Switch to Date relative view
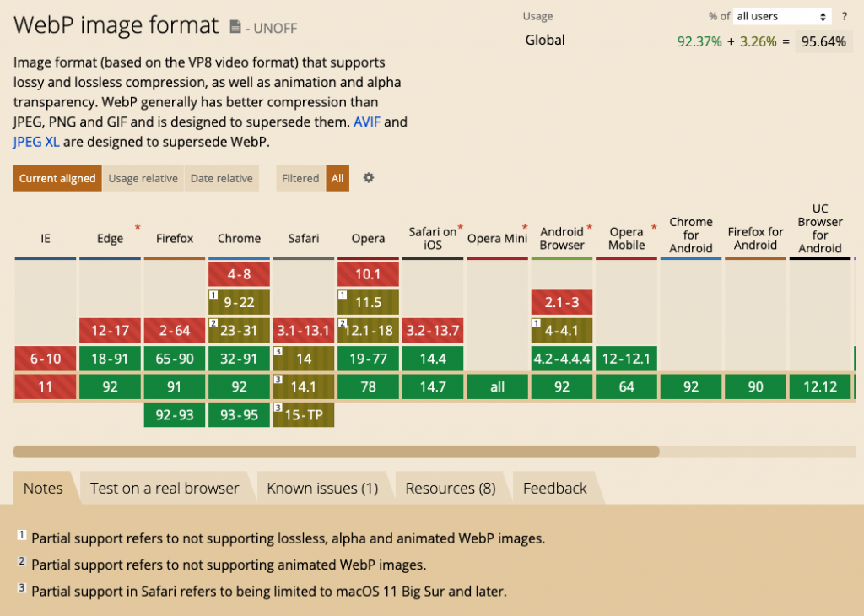This screenshot has width=864, height=616. 222,178
